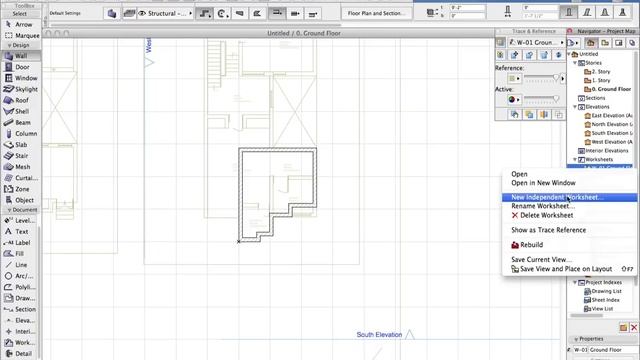Toggle rightmost wall profile shape button
The height and width of the screenshot is (360, 640).
pyautogui.click(x=622, y=12)
